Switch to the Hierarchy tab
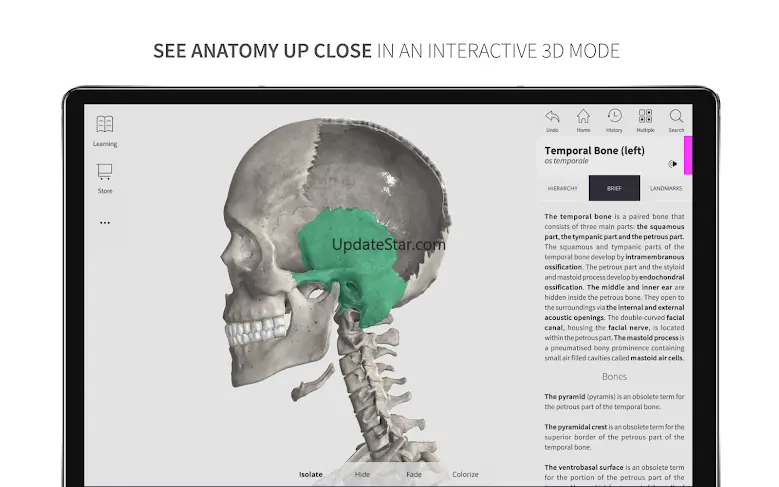This screenshot has width=779, height=487. (563, 188)
